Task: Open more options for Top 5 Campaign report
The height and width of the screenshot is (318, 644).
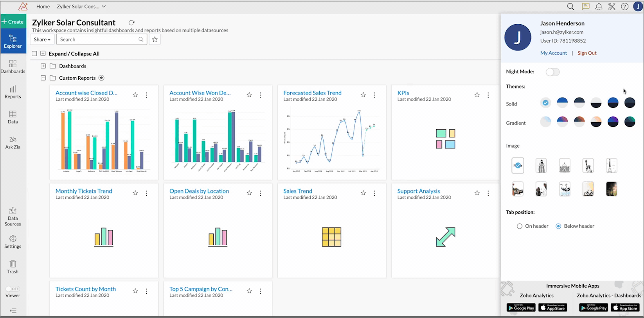Action: coord(260,291)
